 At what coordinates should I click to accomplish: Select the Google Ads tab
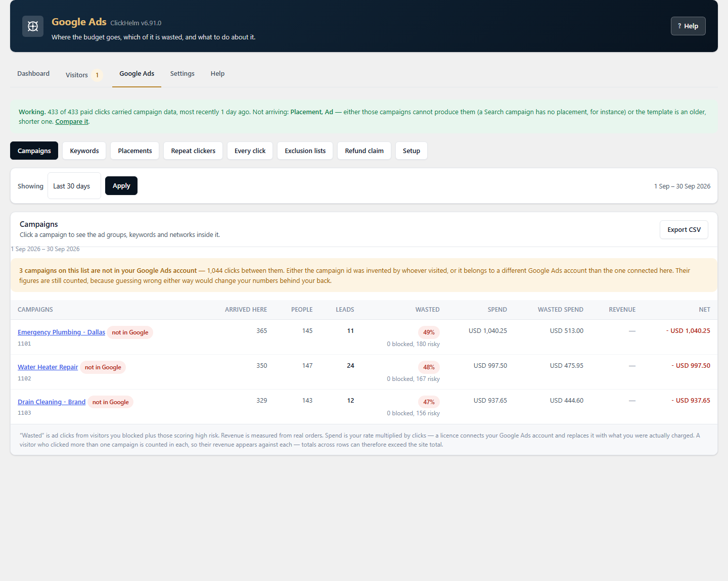tap(136, 74)
